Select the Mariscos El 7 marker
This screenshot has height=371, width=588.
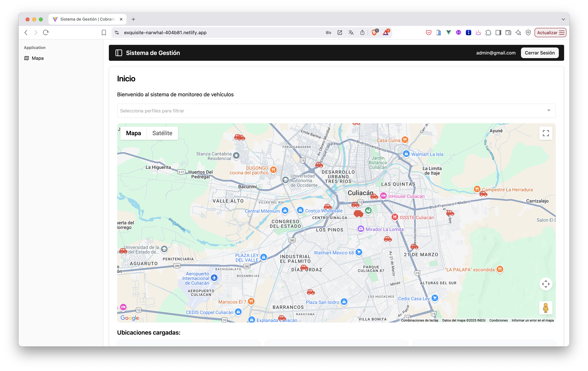[251, 301]
